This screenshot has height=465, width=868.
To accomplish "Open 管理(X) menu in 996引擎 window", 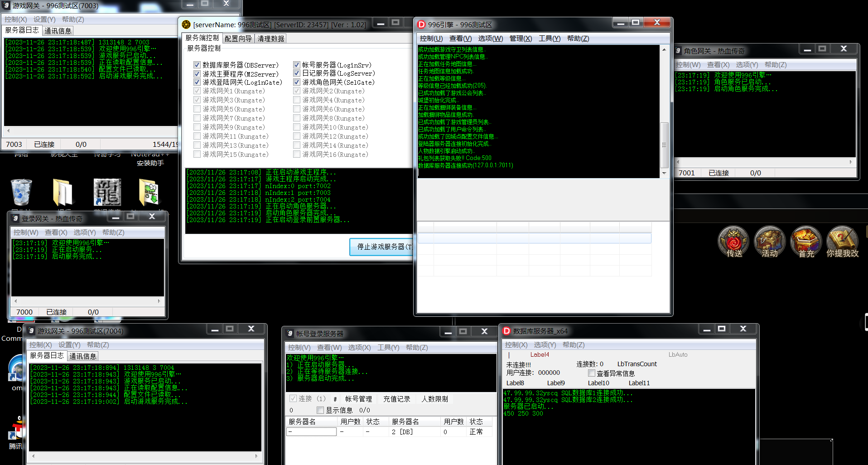I will coord(521,39).
